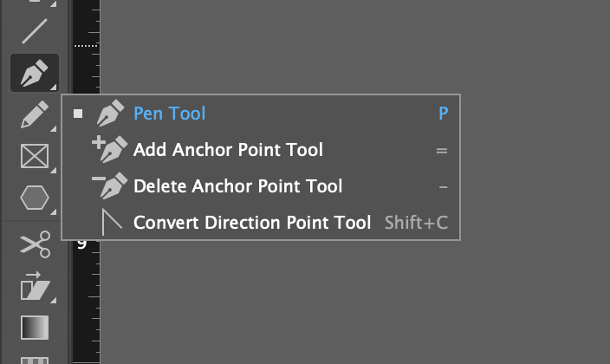Select the Line tool in toolbar
610x364 pixels.
point(35,30)
